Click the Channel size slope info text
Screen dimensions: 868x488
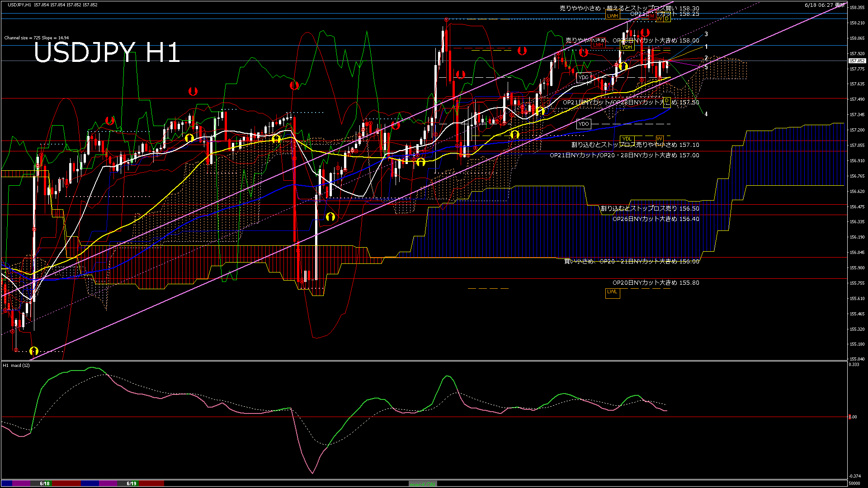[x=37, y=38]
